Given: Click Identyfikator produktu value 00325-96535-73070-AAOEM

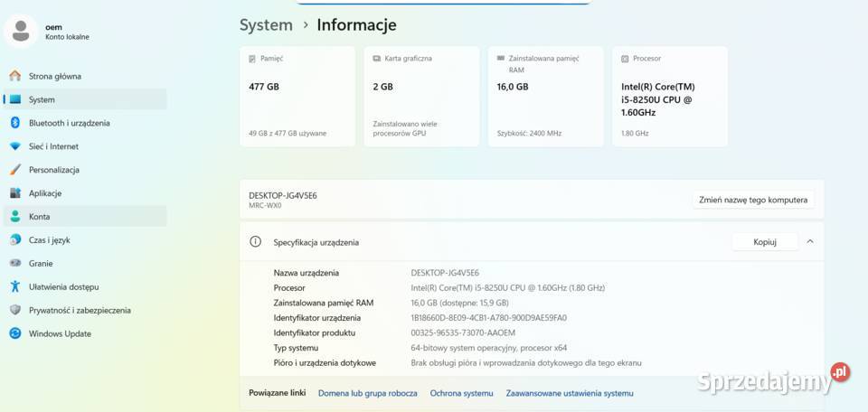Looking at the screenshot, I should (x=463, y=332).
